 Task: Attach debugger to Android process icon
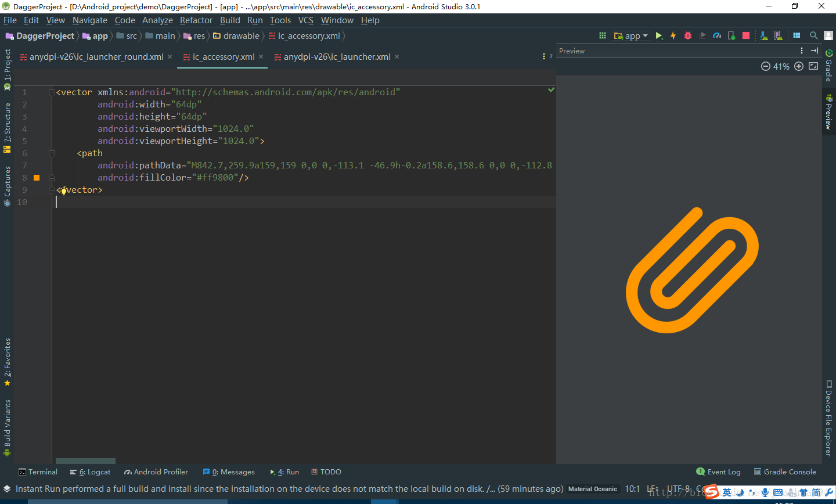click(x=732, y=35)
